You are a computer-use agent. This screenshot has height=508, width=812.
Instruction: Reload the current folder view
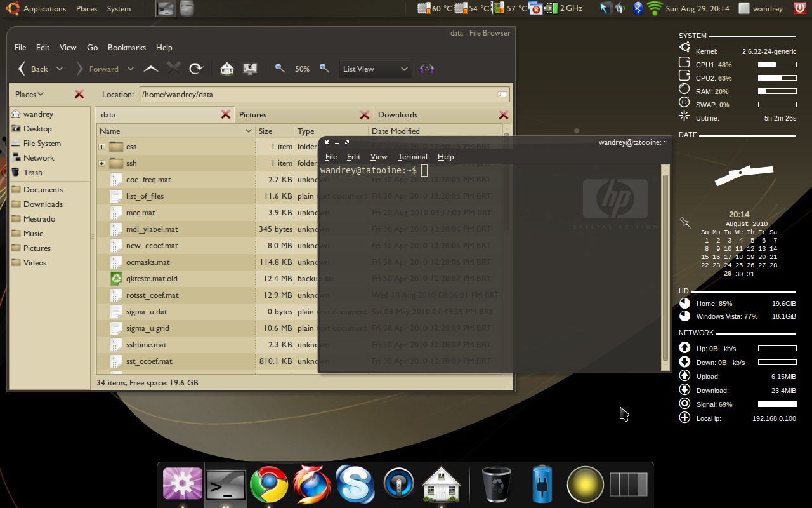[196, 69]
